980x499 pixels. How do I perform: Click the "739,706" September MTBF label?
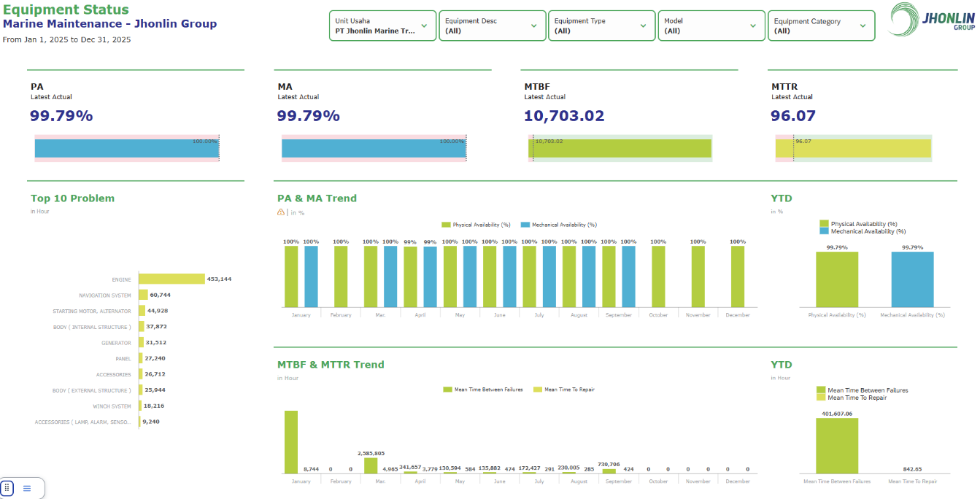(609, 464)
